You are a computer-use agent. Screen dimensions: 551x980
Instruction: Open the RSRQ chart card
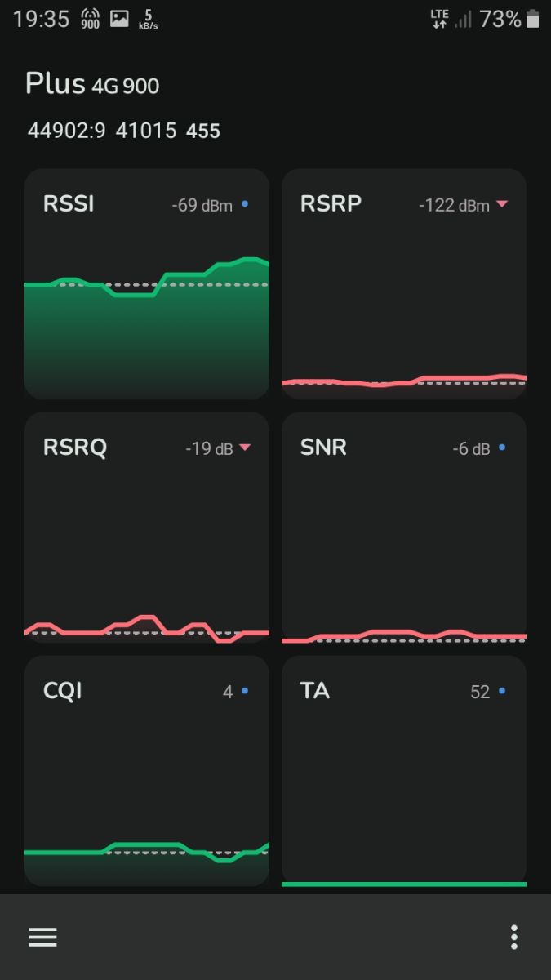click(147, 527)
